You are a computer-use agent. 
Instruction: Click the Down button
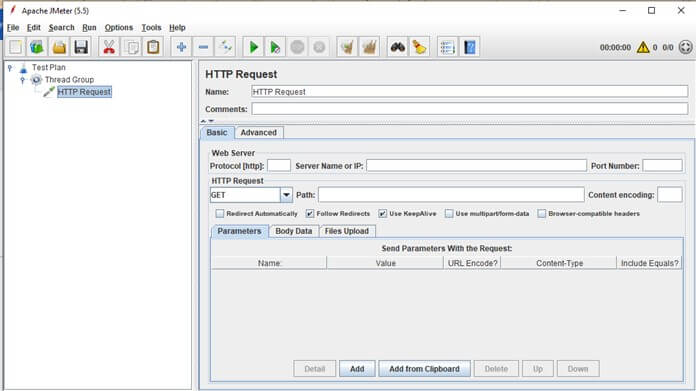[578, 369]
